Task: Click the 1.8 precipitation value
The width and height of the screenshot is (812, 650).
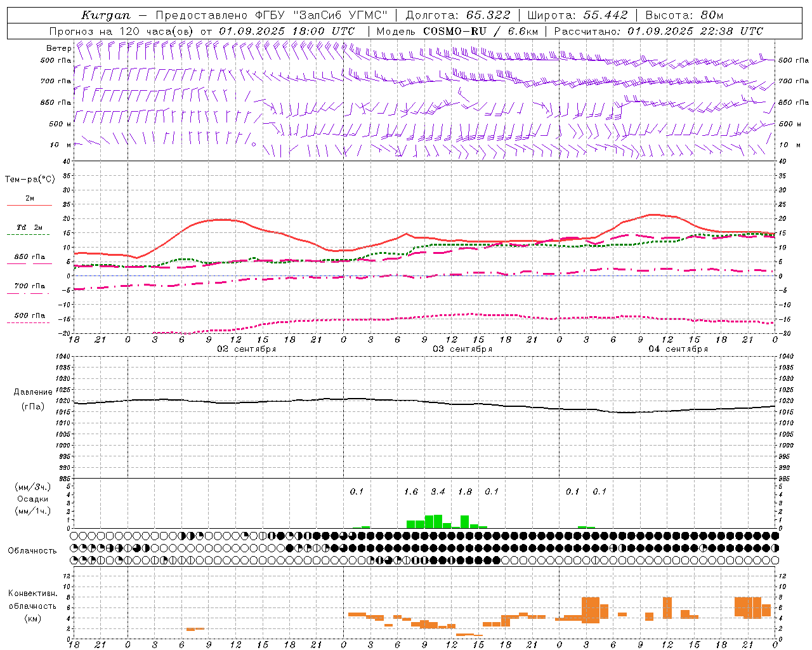Action: 465,491
